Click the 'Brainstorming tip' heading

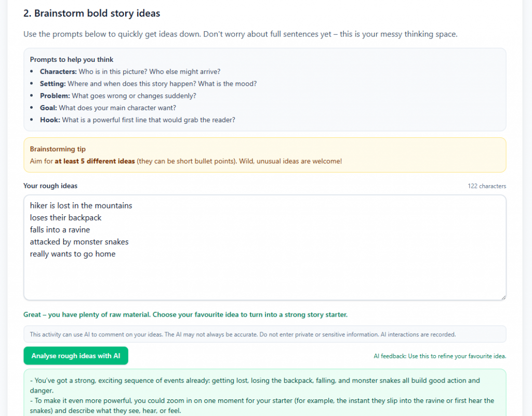(x=58, y=149)
